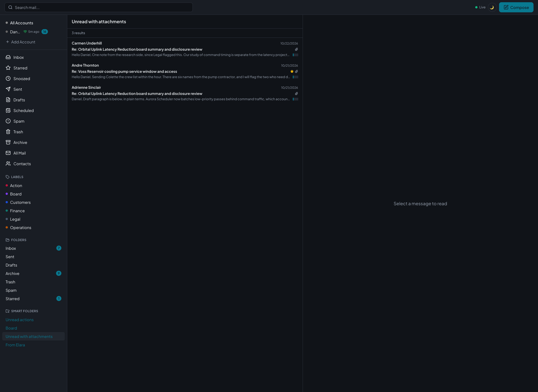Click the density bar on Adrienne Sinclair's email

pos(295,99)
